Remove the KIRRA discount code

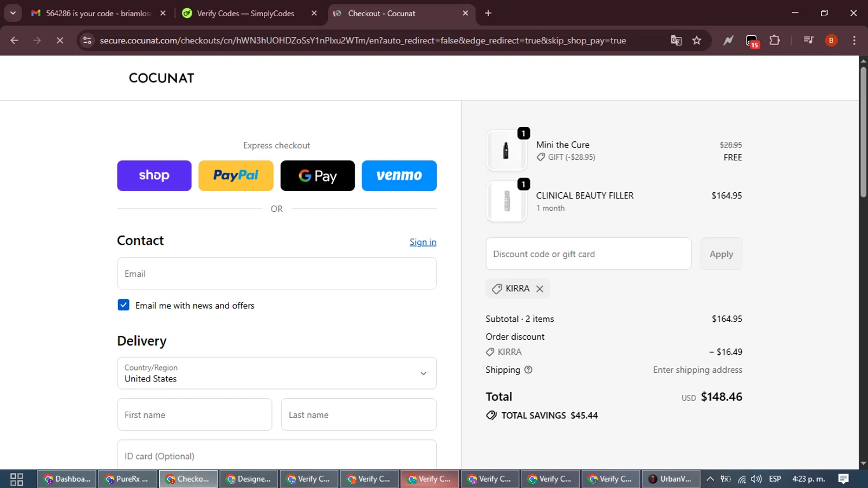coord(540,289)
